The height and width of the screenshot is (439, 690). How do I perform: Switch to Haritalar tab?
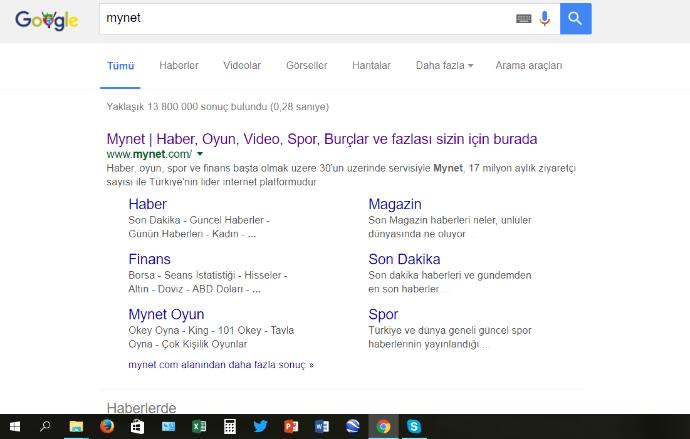371,66
